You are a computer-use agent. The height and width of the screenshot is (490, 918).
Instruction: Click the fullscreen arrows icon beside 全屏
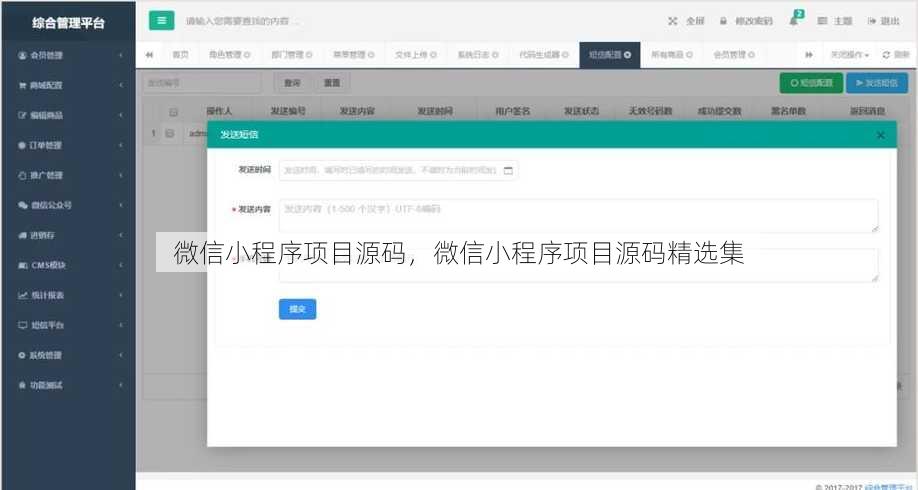tap(672, 21)
